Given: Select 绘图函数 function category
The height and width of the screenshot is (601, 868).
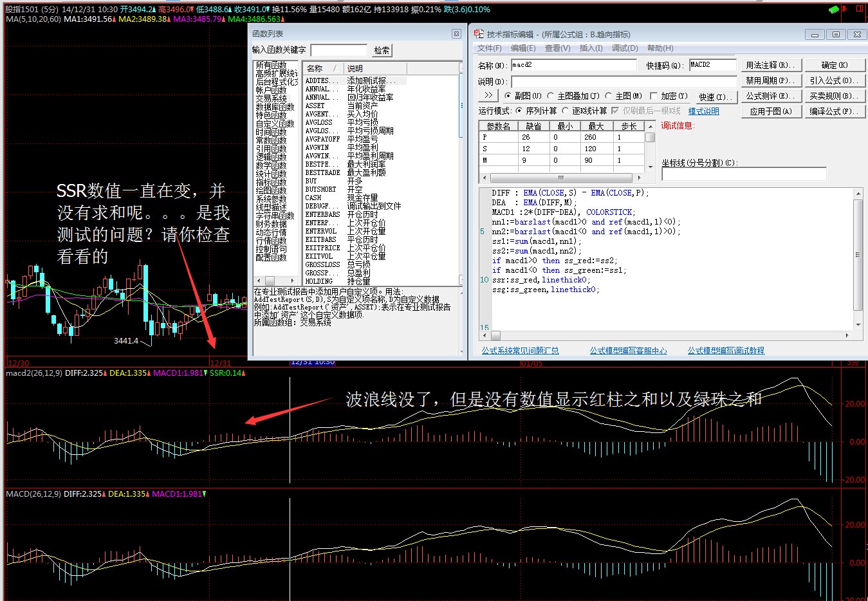Looking at the screenshot, I should click(x=271, y=190).
